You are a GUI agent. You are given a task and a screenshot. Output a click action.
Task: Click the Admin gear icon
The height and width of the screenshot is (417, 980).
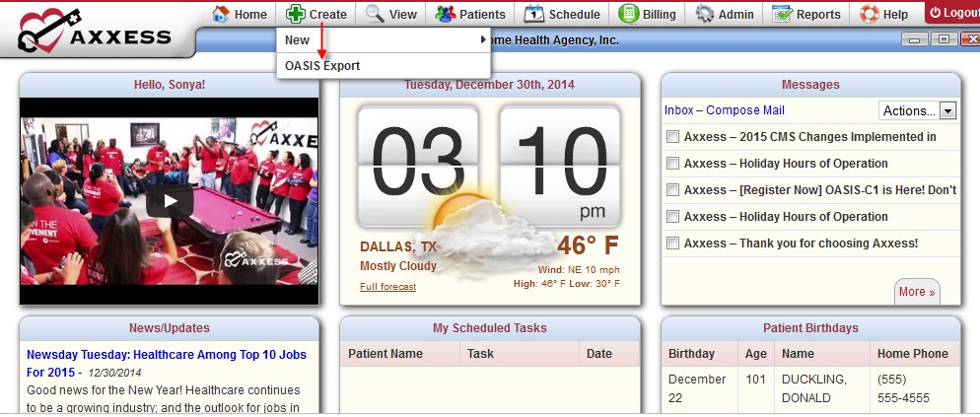pyautogui.click(x=704, y=14)
